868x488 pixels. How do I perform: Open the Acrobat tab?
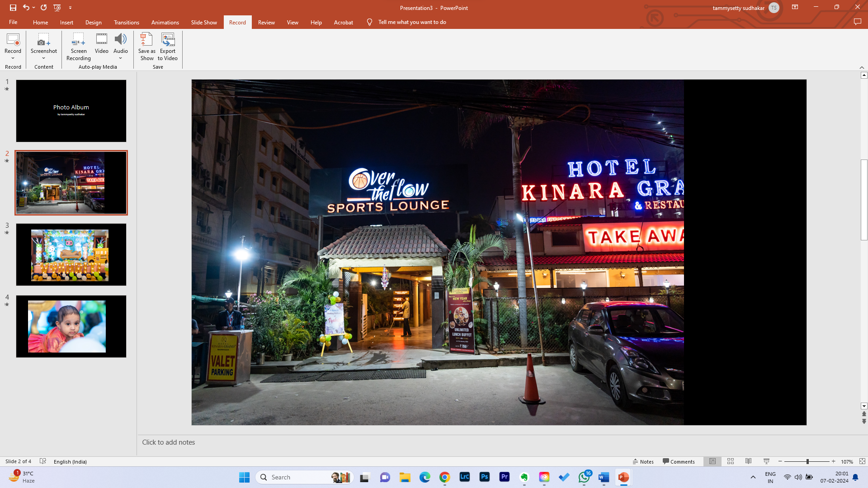(x=344, y=22)
